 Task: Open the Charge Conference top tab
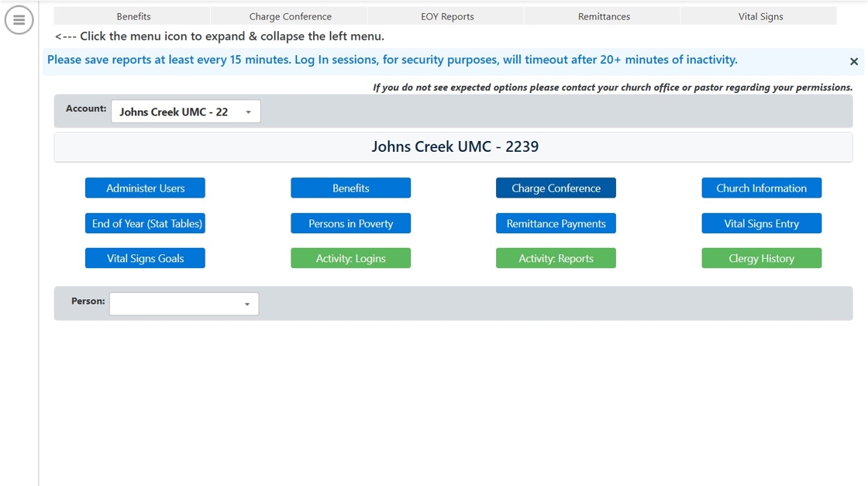click(x=290, y=16)
